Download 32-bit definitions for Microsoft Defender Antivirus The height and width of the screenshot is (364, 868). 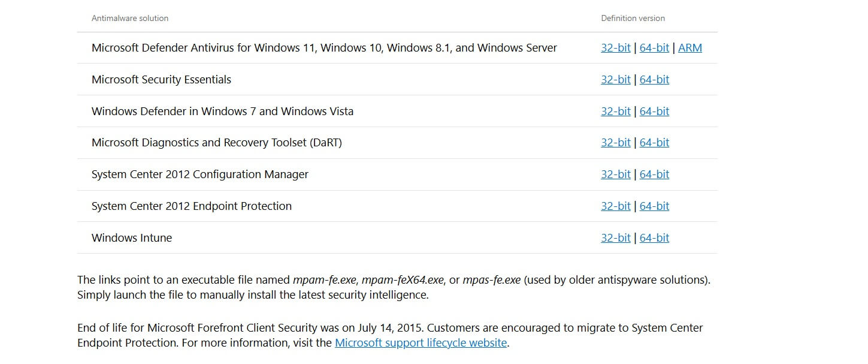click(x=616, y=47)
